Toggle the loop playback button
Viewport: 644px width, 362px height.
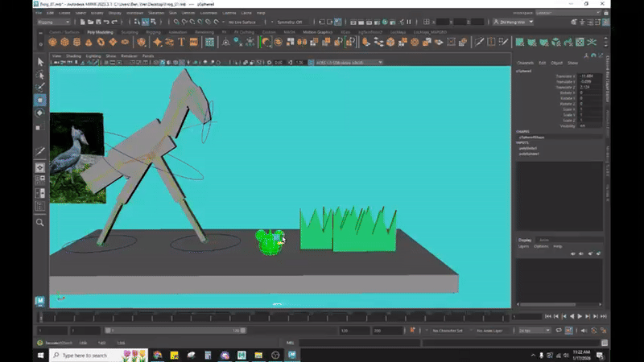557,331
